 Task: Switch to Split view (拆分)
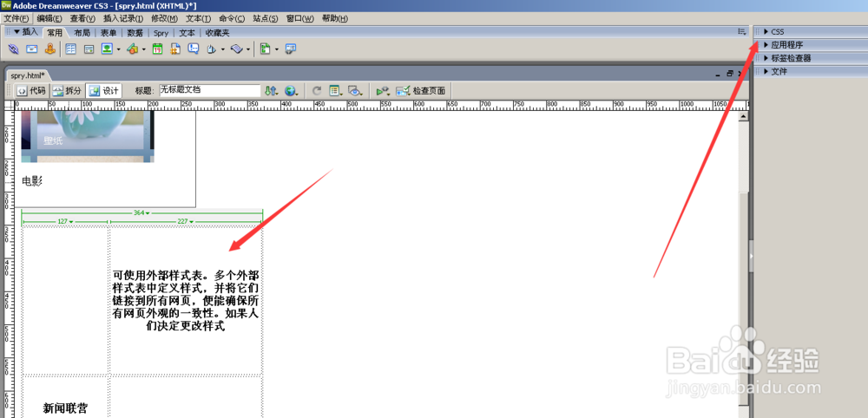tap(67, 91)
